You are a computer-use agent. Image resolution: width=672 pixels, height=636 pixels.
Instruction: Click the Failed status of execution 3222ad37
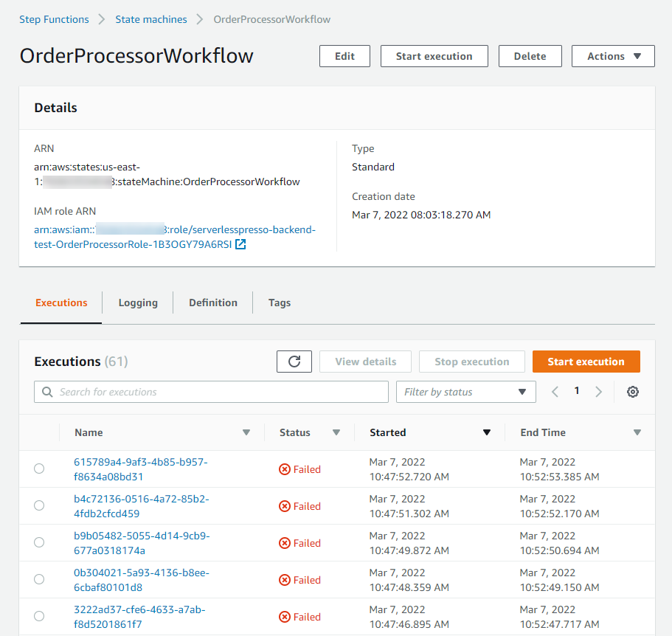[299, 617]
